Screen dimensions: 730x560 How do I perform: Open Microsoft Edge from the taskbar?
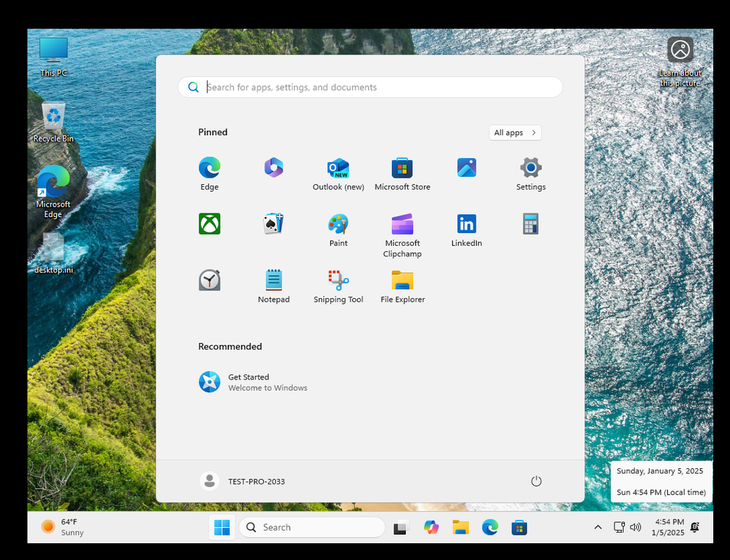click(x=490, y=527)
